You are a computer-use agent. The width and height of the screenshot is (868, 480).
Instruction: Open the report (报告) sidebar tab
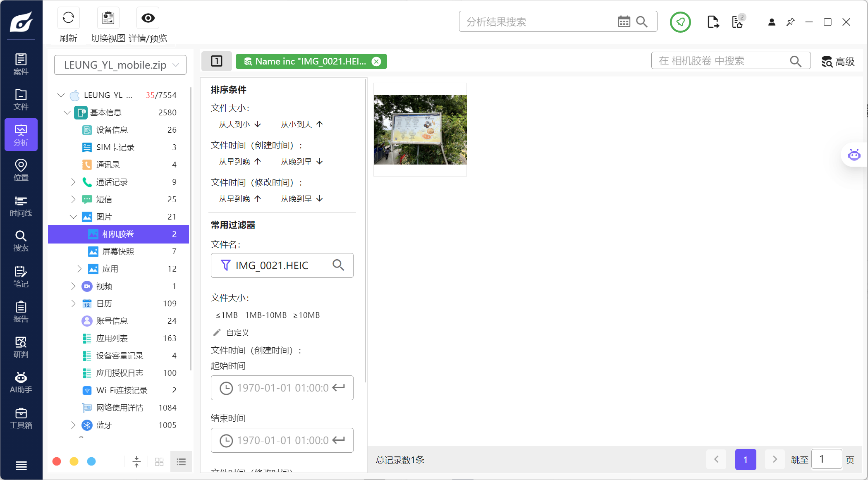[21, 312]
